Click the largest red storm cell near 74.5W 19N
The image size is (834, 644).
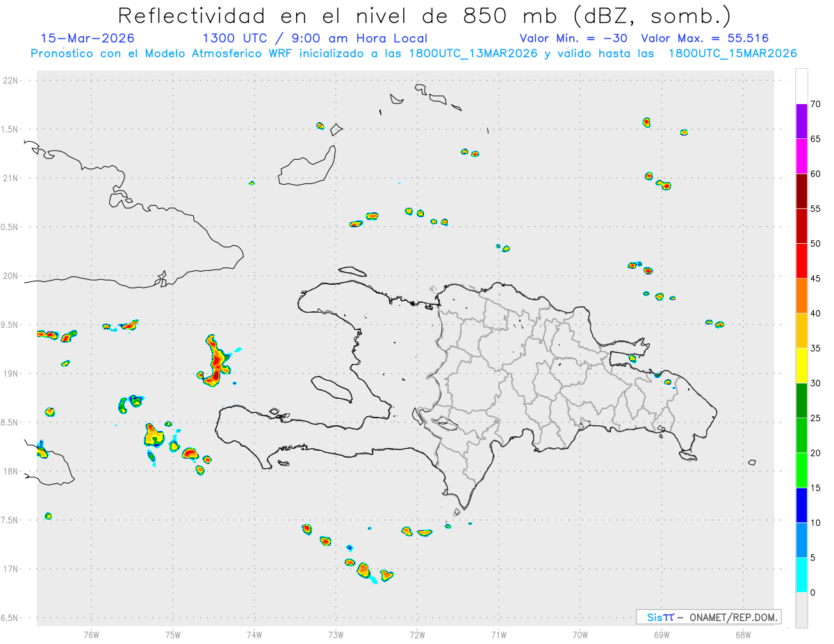pyautogui.click(x=216, y=361)
